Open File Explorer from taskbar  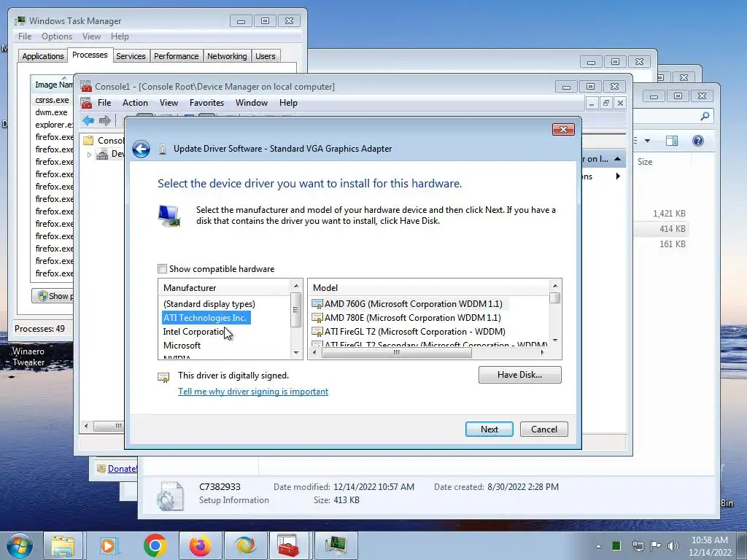[63, 545]
